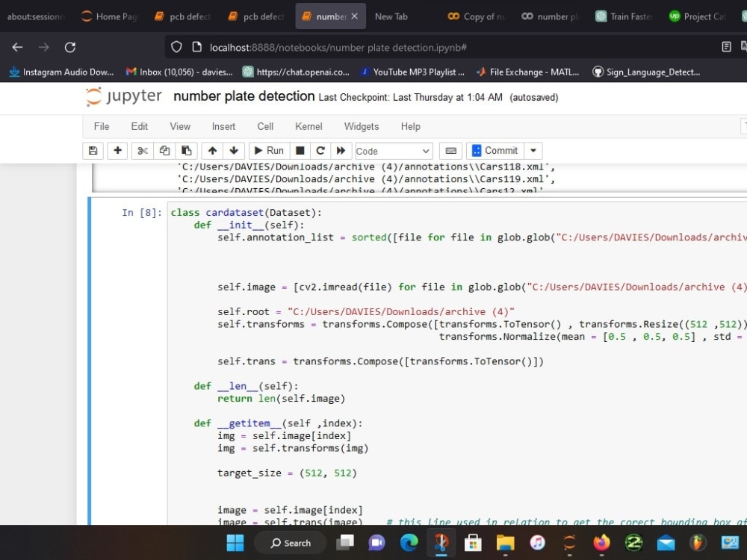
Task: Click inside the browser address bar
Action: [x=373, y=47]
